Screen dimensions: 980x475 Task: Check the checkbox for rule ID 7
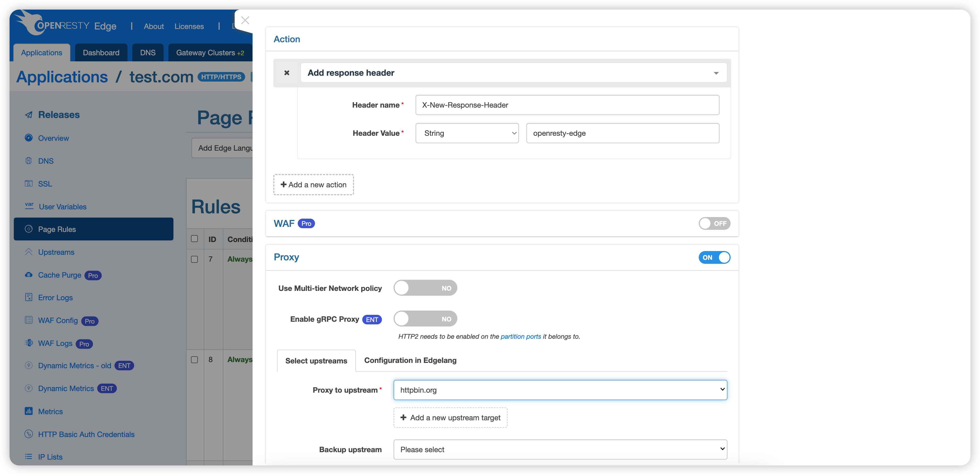194,259
